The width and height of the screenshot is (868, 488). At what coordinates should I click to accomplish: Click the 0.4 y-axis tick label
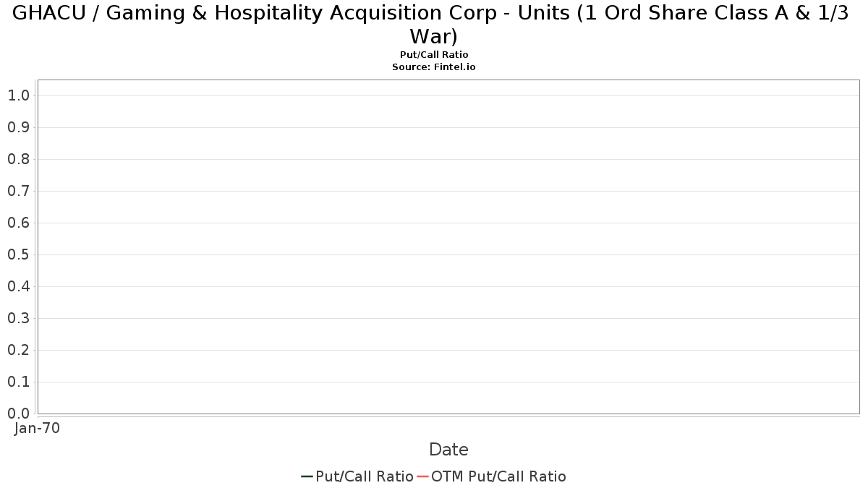pos(19,286)
